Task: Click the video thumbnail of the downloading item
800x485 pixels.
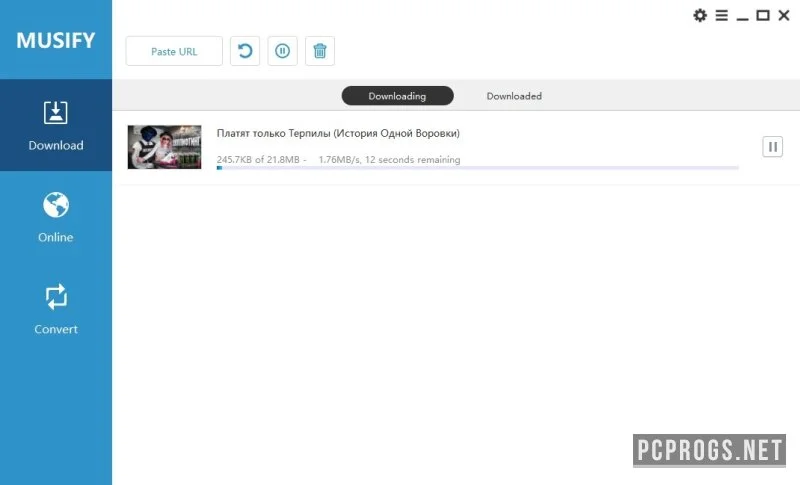Action: point(164,147)
